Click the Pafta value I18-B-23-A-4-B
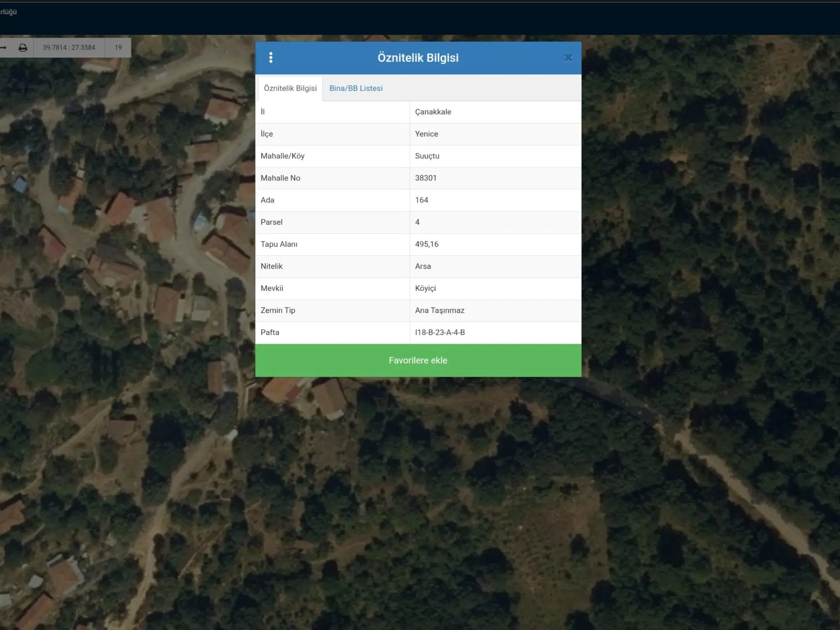 (x=440, y=332)
